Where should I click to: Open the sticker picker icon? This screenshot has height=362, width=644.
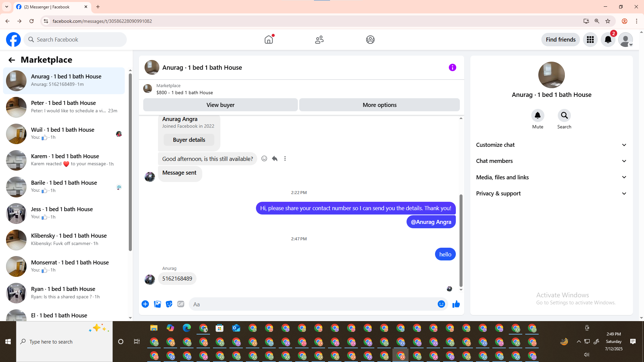(x=169, y=304)
